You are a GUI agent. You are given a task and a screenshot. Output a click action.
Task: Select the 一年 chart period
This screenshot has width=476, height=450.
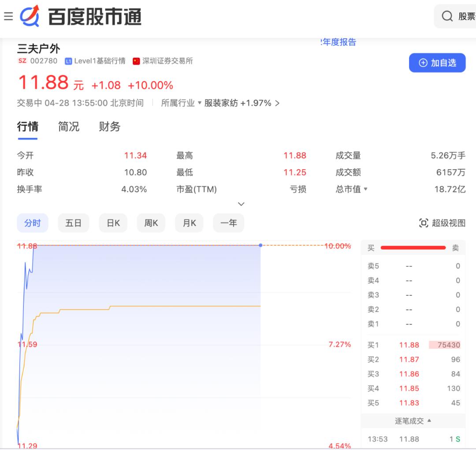228,223
